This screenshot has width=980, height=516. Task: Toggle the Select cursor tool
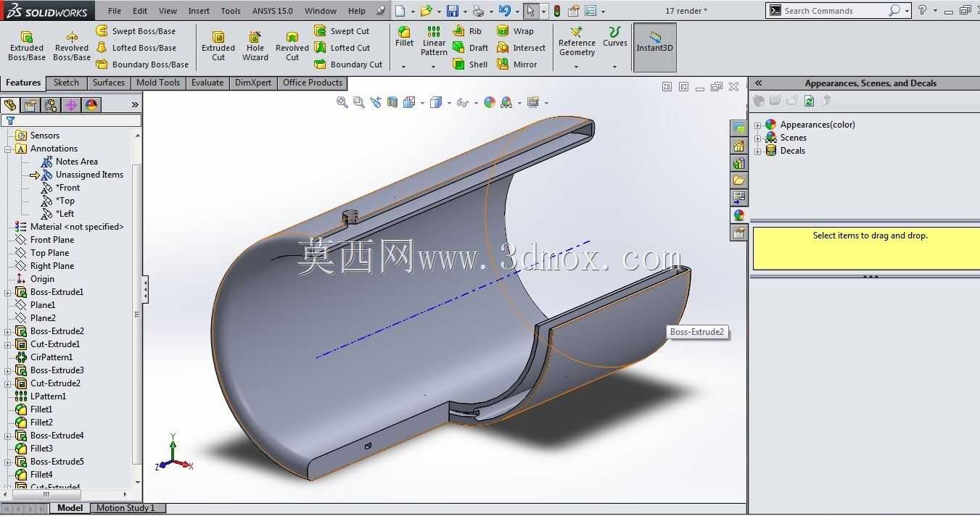[x=531, y=11]
